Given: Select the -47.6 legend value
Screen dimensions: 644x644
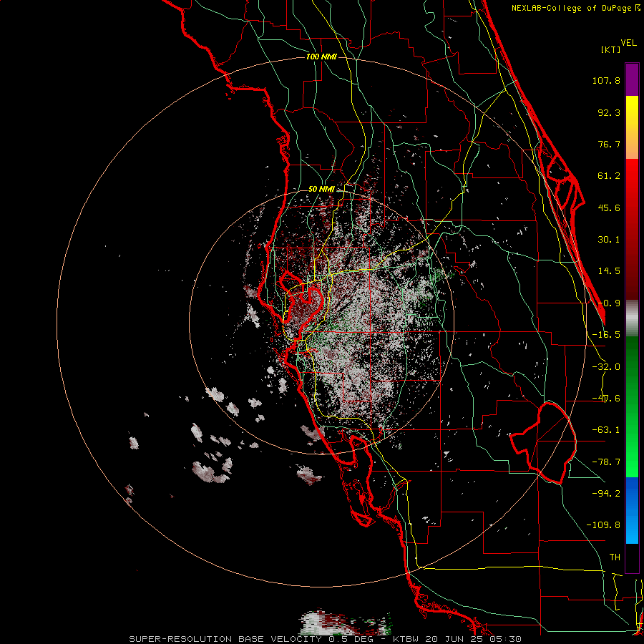Looking at the screenshot, I should [x=606, y=399].
